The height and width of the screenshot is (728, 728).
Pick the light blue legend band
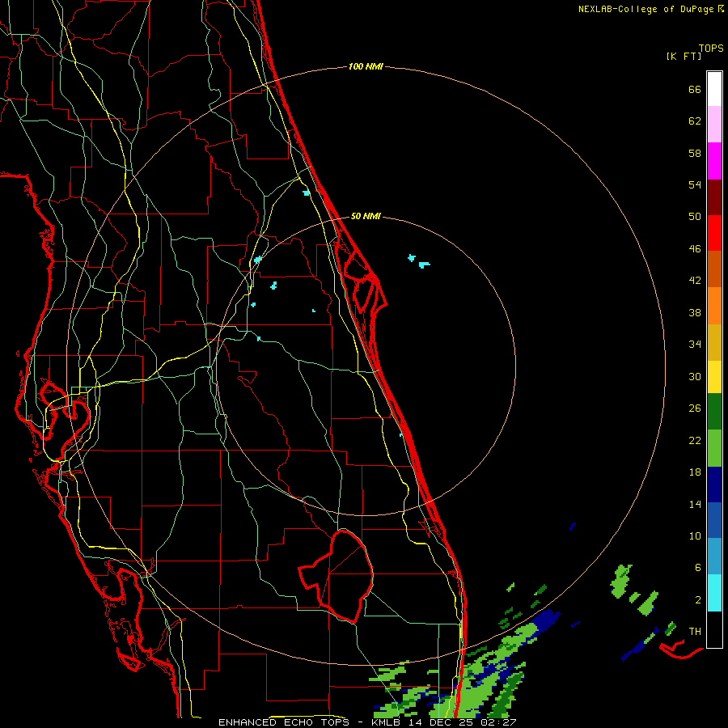tap(714, 557)
